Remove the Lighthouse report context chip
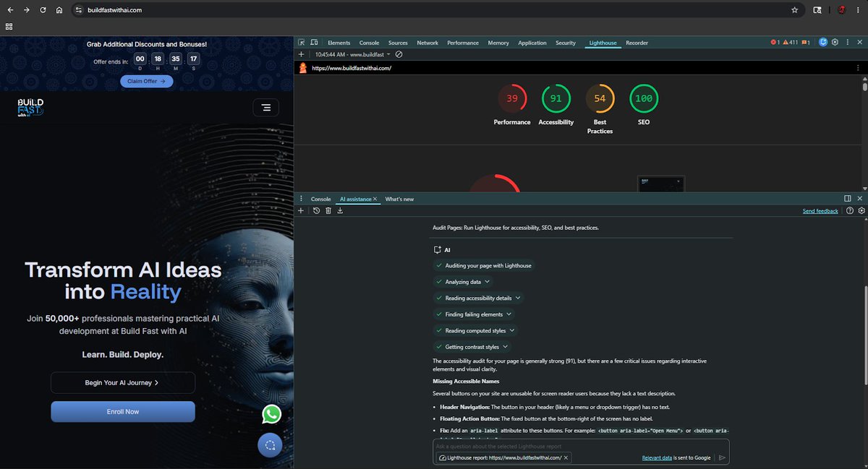 pos(566,457)
